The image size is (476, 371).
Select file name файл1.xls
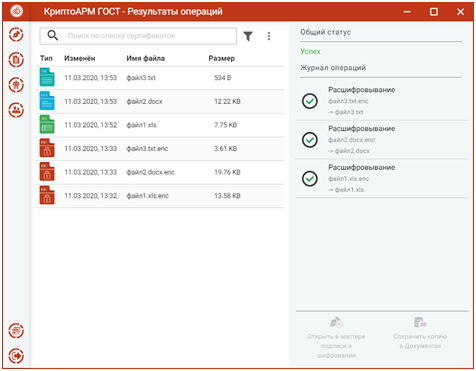pos(141,125)
